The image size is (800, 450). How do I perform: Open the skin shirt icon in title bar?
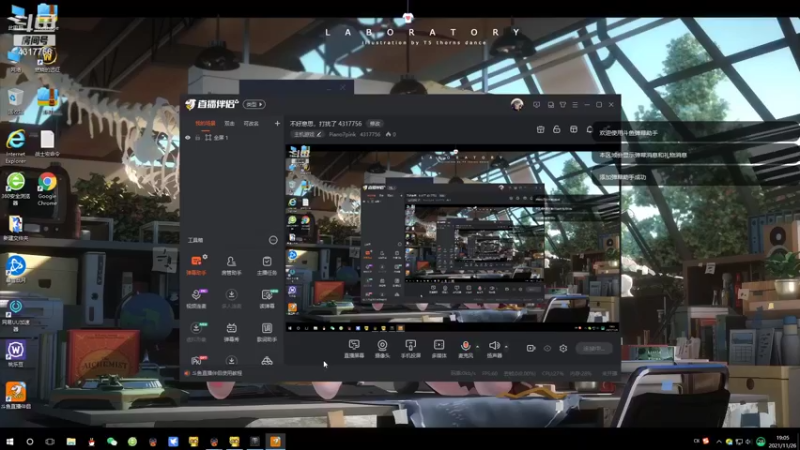tap(563, 105)
